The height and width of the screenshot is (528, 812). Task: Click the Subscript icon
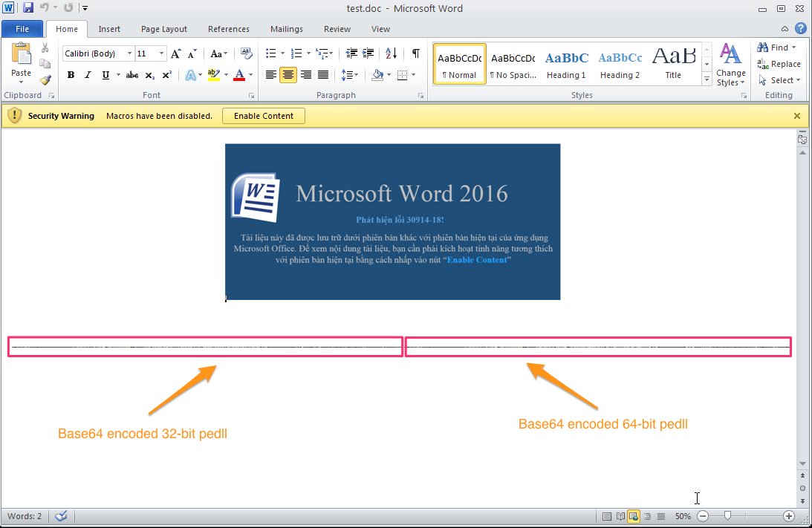coord(149,75)
